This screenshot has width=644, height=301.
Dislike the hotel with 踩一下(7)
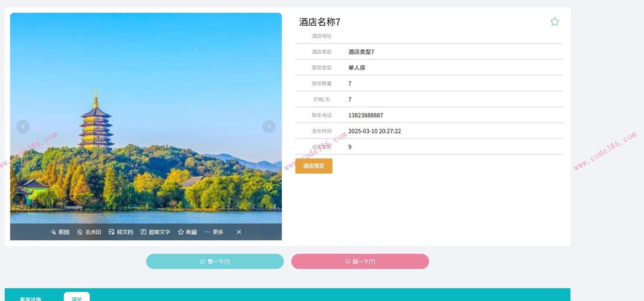click(x=360, y=262)
